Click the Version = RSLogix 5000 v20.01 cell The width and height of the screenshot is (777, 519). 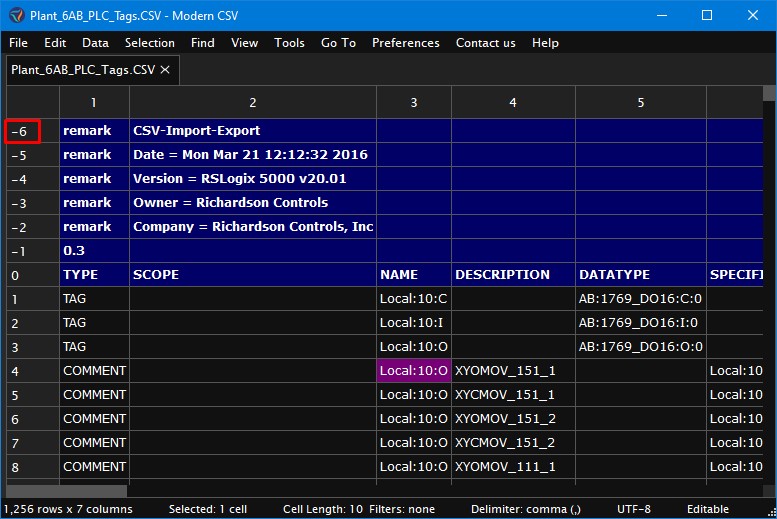(x=253, y=178)
